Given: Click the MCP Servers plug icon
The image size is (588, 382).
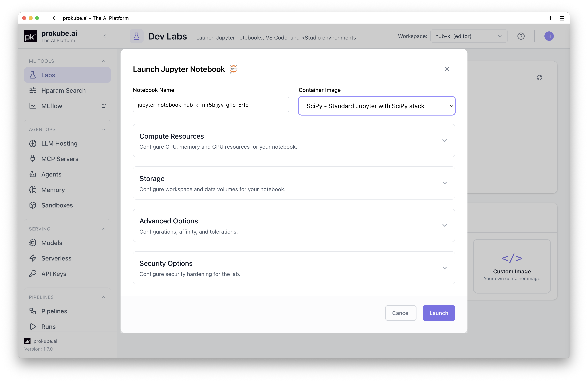Looking at the screenshot, I should point(33,159).
